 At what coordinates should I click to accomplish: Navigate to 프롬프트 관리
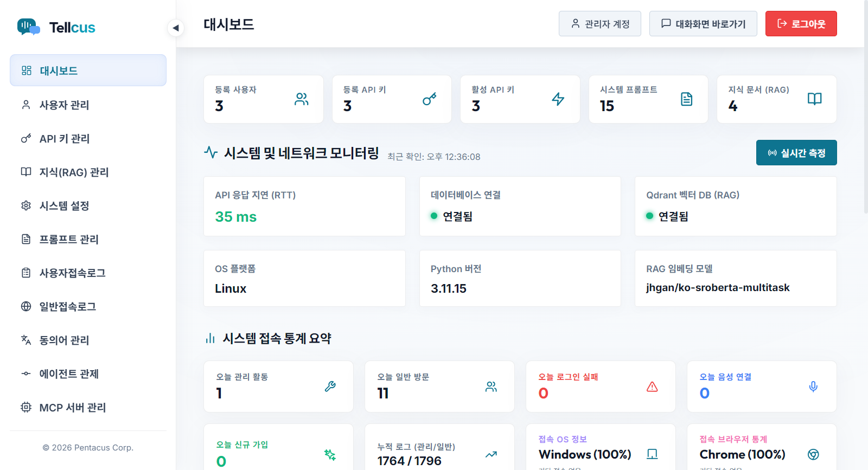[x=88, y=239]
